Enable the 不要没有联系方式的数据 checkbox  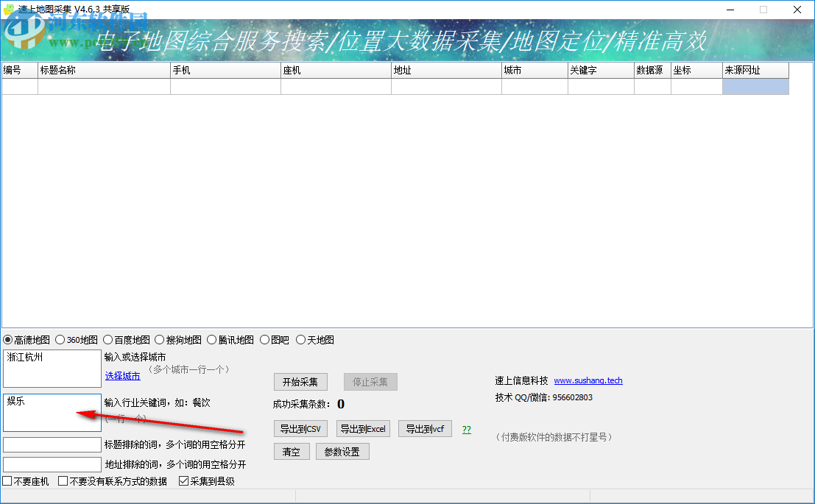63,480
